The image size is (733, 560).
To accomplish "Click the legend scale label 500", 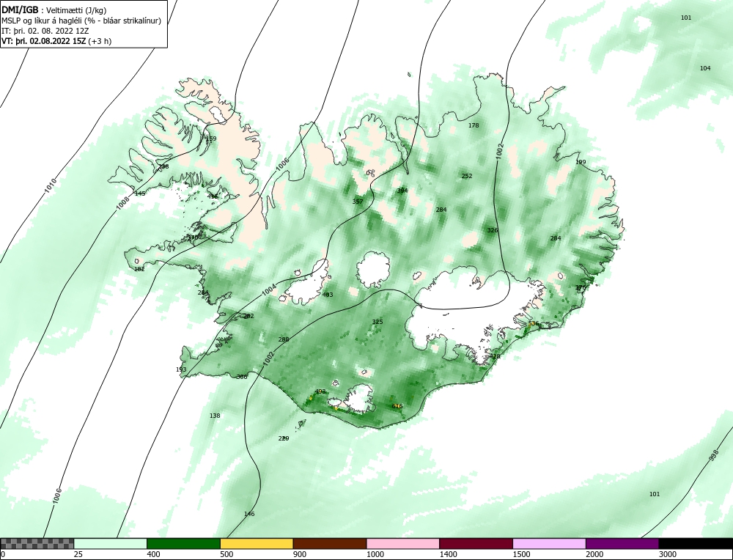I will pos(226,554).
